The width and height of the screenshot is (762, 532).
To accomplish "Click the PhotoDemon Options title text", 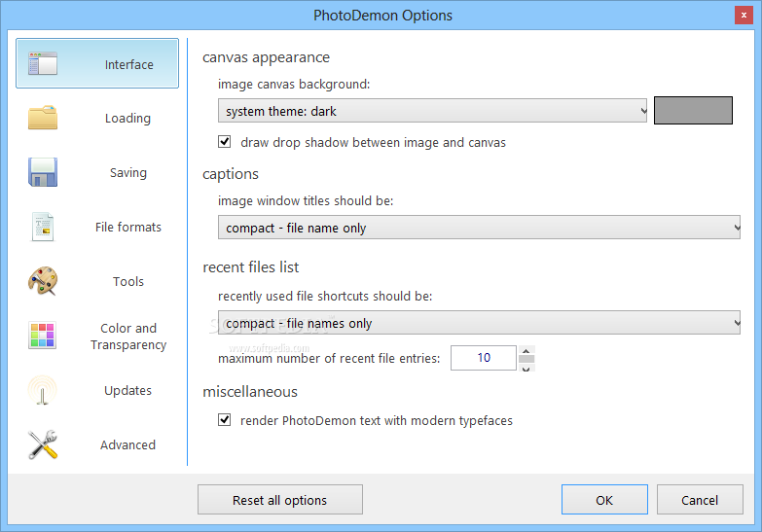I will [382, 16].
